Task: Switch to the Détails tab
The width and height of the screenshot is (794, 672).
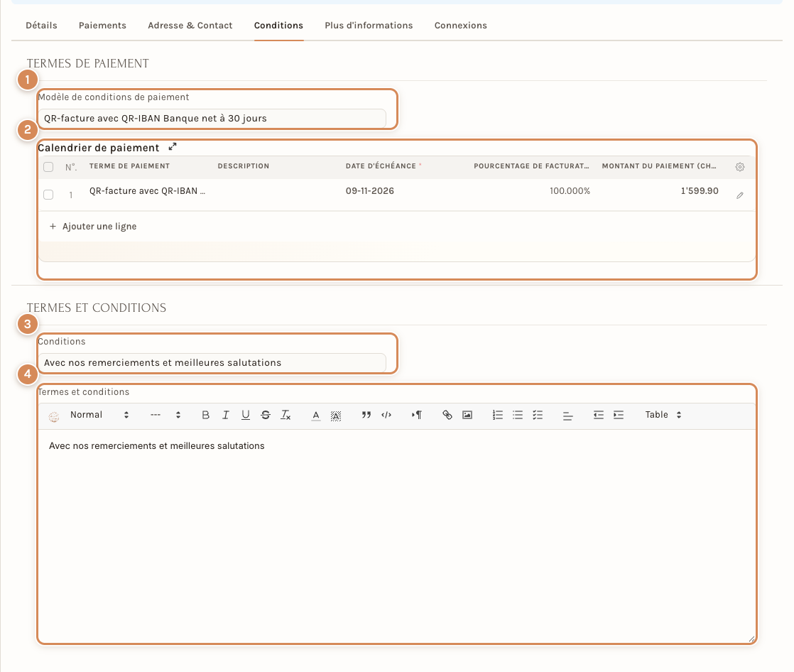Action: 41,26
